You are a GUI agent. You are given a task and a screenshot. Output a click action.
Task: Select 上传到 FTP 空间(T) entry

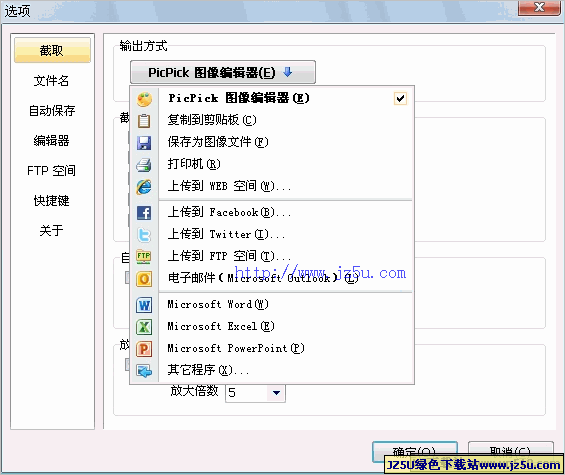pyautogui.click(x=272, y=257)
